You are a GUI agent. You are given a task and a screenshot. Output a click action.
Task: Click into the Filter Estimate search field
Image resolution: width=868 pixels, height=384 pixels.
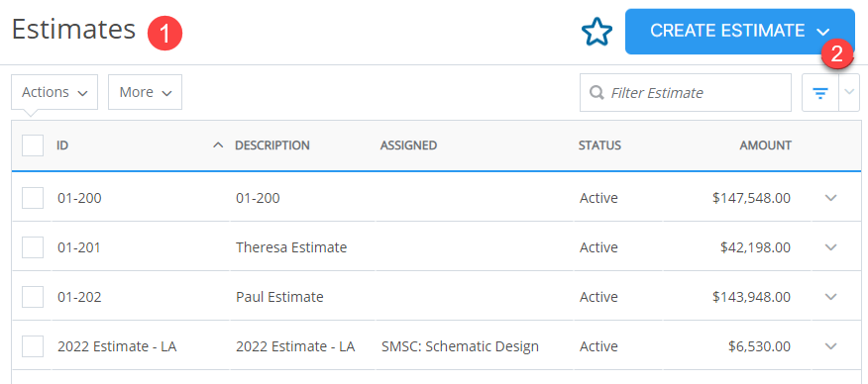coord(686,93)
